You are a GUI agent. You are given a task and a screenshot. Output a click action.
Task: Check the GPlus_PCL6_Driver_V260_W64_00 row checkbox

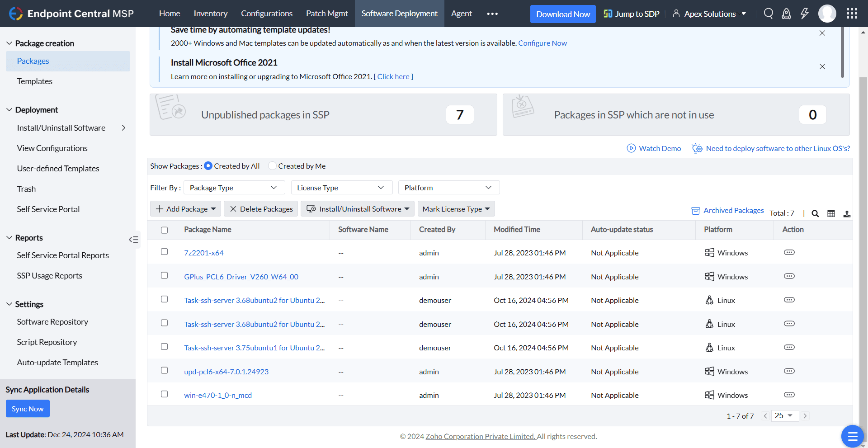[x=164, y=275]
